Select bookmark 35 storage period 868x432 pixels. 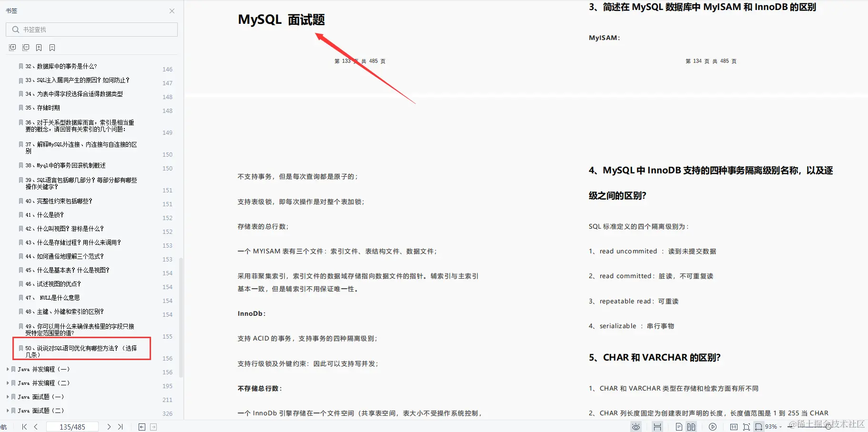click(42, 108)
